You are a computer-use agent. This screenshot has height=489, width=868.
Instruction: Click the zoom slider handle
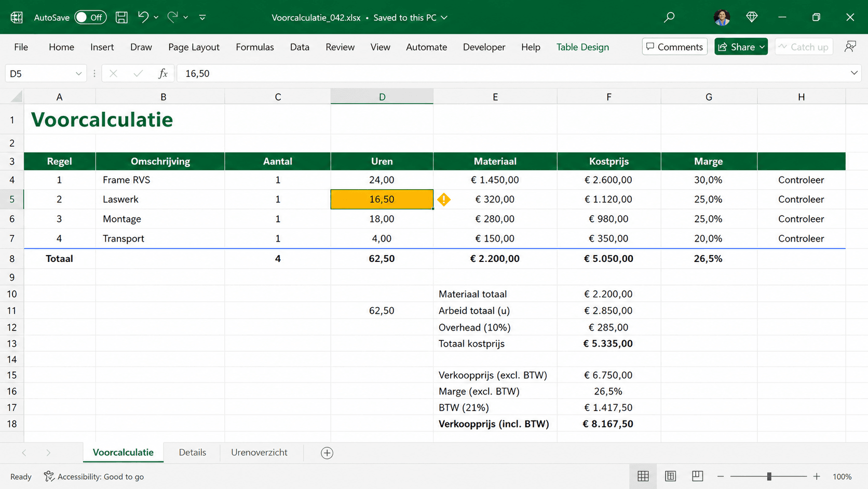(x=769, y=477)
